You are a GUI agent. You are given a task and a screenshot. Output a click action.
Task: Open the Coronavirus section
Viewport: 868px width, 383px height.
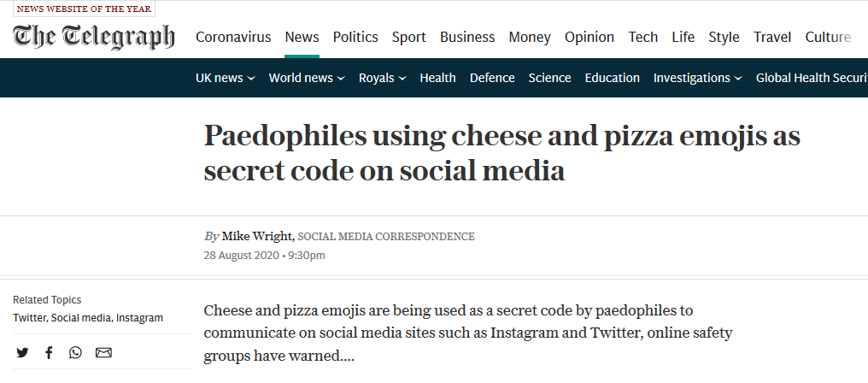[233, 37]
